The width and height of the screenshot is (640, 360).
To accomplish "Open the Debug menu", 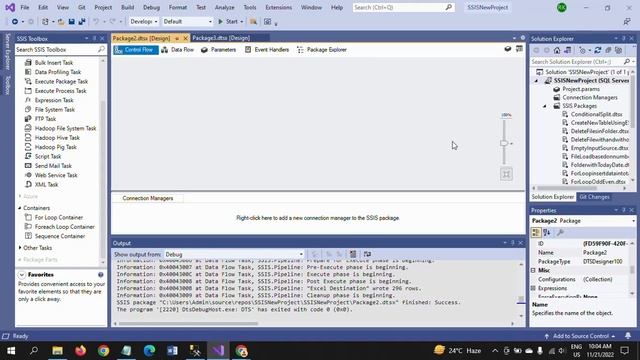I will point(151,7).
